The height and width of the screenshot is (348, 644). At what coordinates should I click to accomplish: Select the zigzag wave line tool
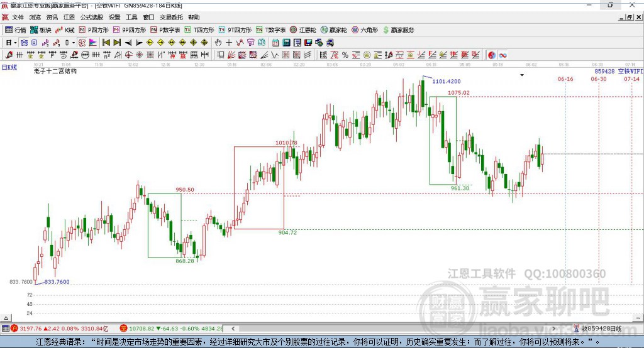click(275, 55)
